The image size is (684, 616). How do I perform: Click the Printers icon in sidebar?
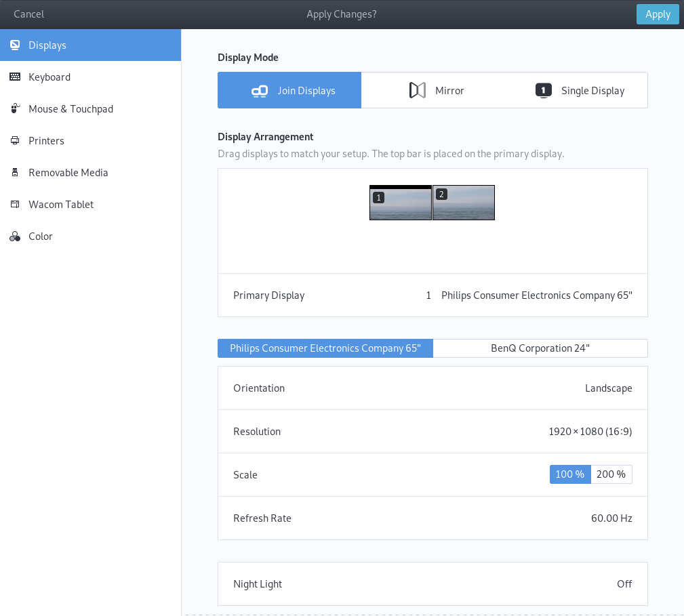(14, 141)
